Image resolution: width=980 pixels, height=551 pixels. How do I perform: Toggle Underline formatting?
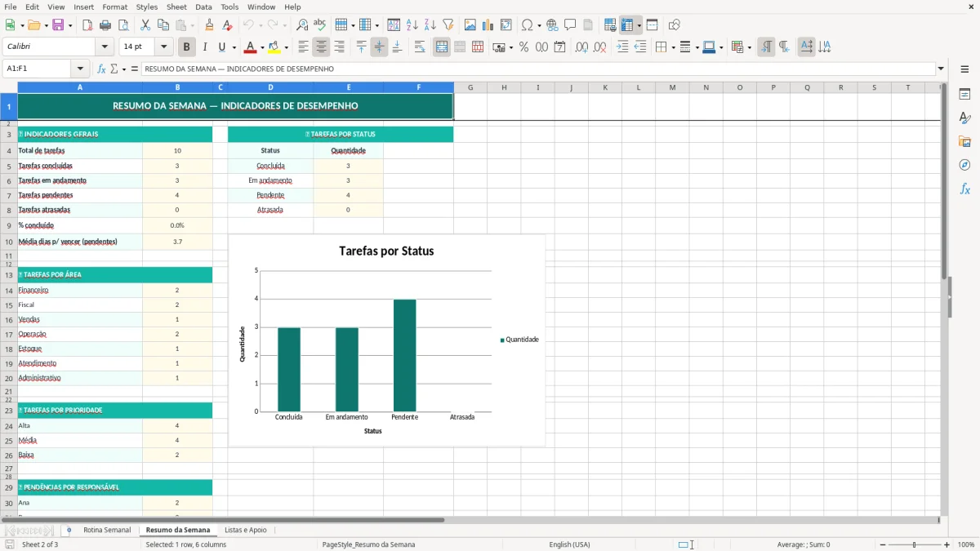(222, 47)
